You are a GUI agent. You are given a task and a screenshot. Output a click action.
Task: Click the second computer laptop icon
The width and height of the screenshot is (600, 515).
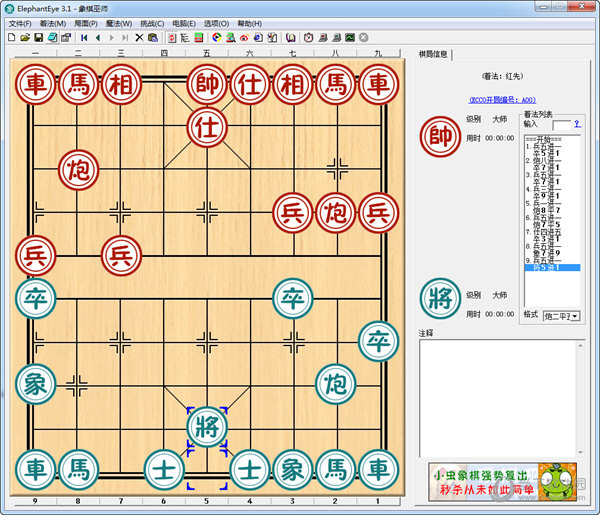(x=336, y=37)
